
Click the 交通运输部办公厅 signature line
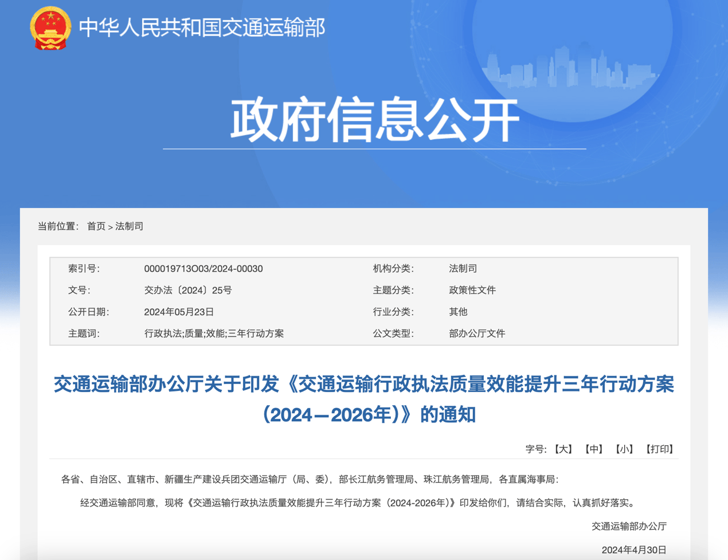[629, 526]
